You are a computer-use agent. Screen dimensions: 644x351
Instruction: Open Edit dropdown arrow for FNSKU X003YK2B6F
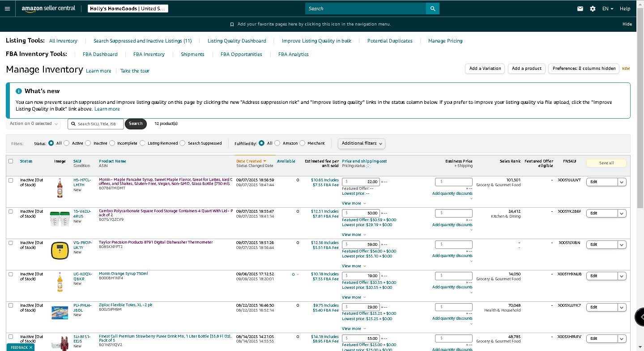tap(622, 213)
